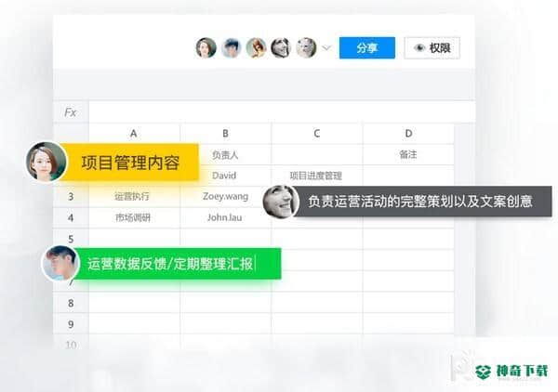Select row 8 header

(x=71, y=303)
